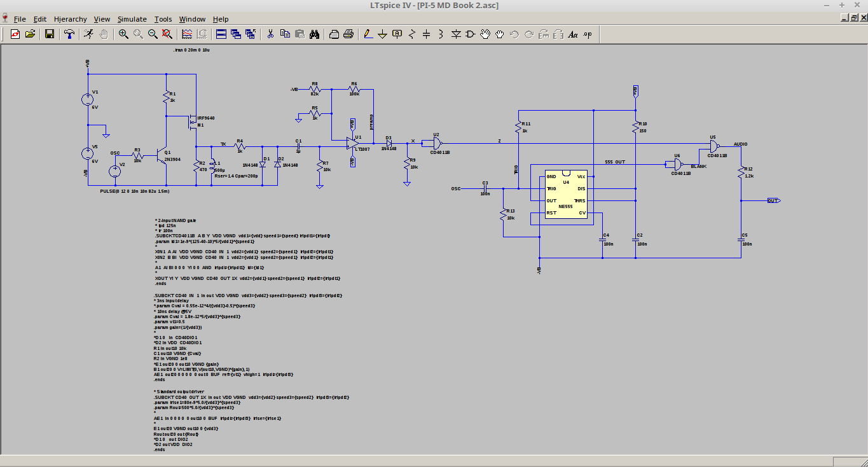Select the Diode tool in the toolbar

(456, 34)
